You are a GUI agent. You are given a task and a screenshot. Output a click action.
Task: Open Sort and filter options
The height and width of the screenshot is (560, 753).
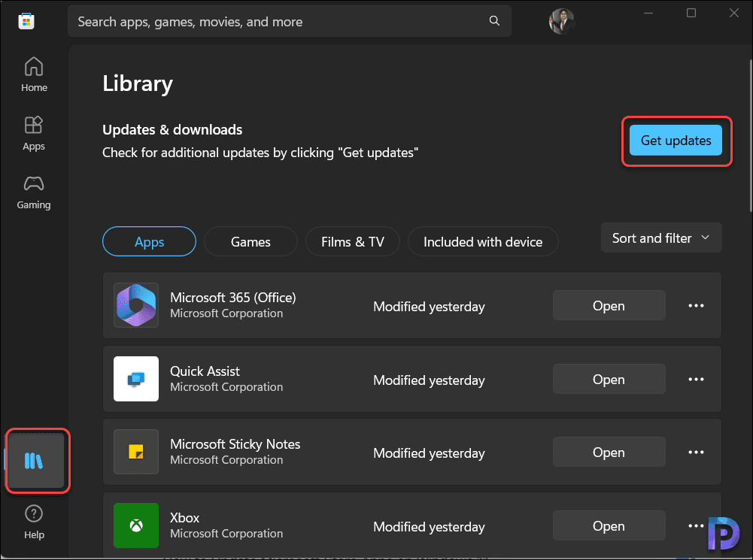coord(660,238)
